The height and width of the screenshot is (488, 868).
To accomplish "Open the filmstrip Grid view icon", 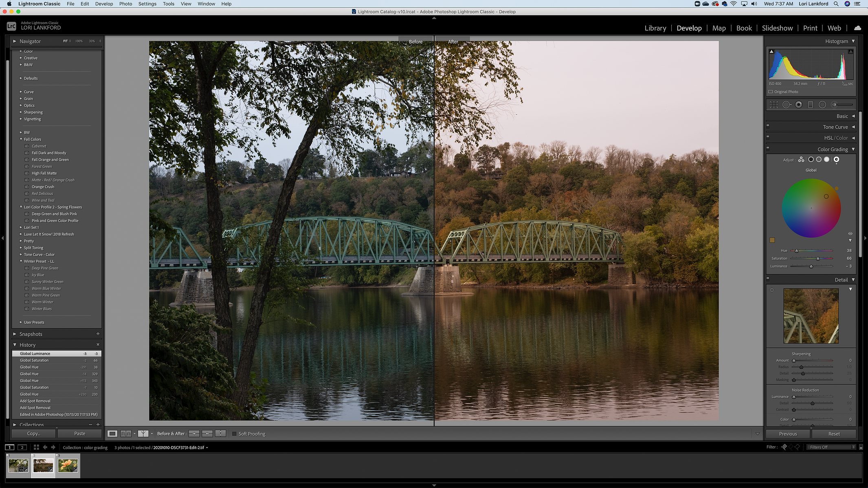I will click(36, 447).
